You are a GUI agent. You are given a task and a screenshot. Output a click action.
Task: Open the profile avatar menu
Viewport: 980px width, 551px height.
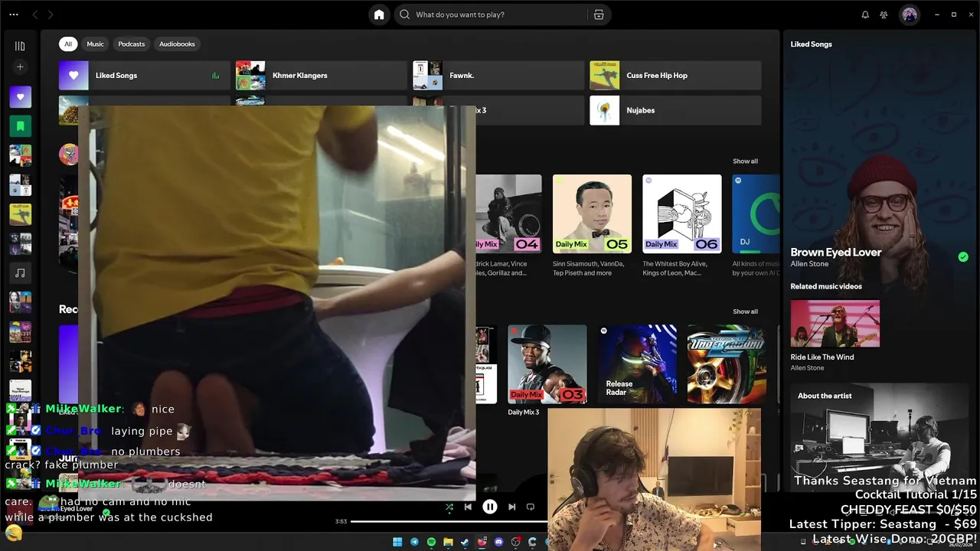click(909, 15)
